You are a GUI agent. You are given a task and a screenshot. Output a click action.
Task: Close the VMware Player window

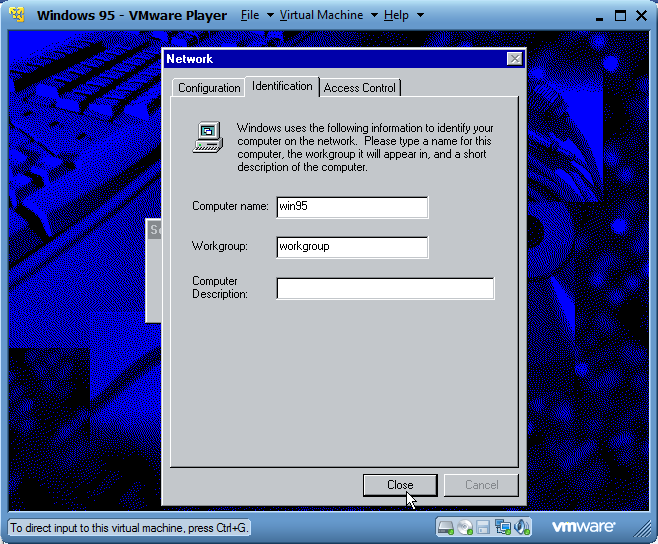pos(641,16)
